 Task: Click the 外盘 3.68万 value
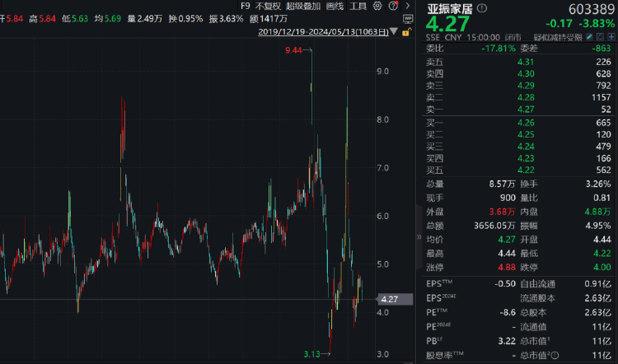502,212
